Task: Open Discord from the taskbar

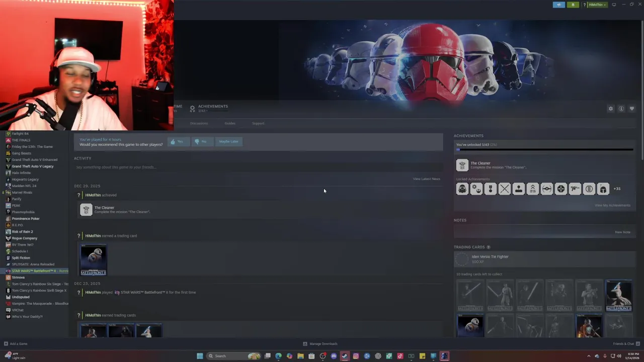Action: (x=334, y=356)
